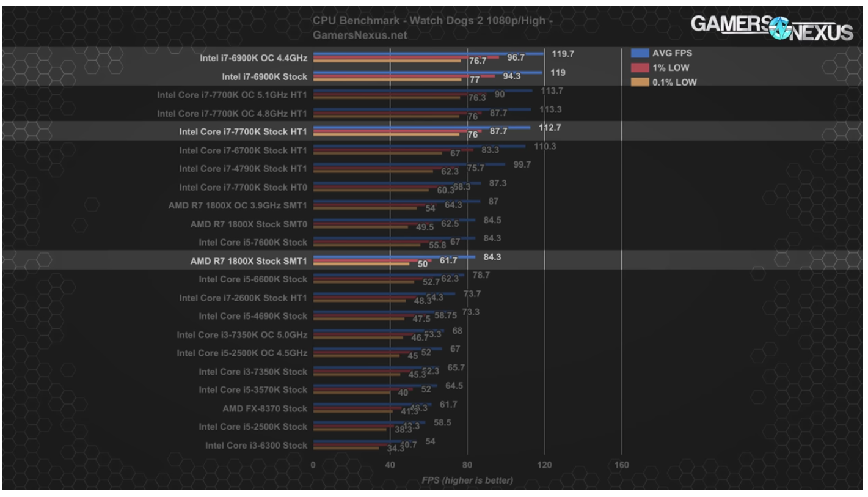Select AMD FX-8370 Stock label
The height and width of the screenshot is (497, 868).
[265, 408]
